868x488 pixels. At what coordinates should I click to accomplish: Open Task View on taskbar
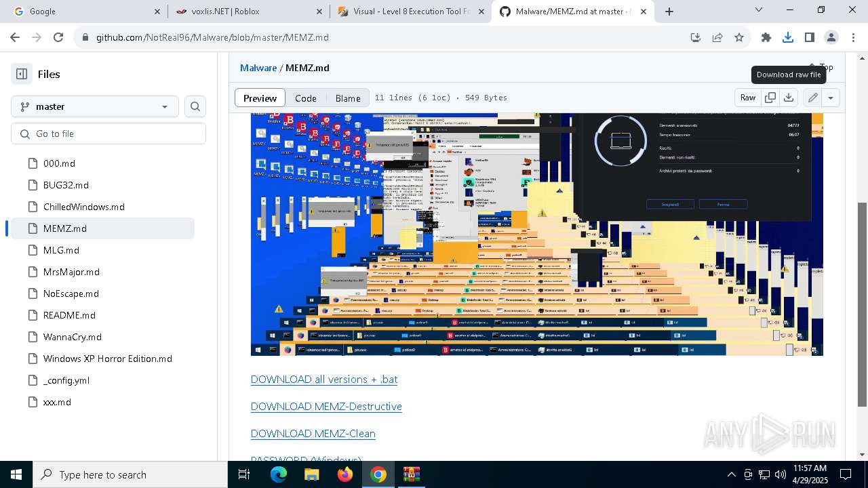click(244, 474)
